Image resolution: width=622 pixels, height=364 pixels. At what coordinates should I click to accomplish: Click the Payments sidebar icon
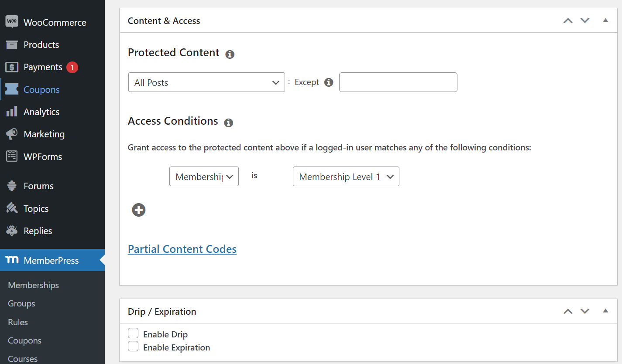pyautogui.click(x=11, y=67)
